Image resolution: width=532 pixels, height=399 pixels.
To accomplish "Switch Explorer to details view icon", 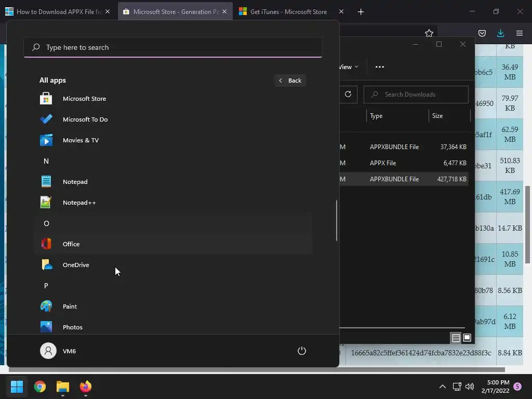I will (x=456, y=338).
